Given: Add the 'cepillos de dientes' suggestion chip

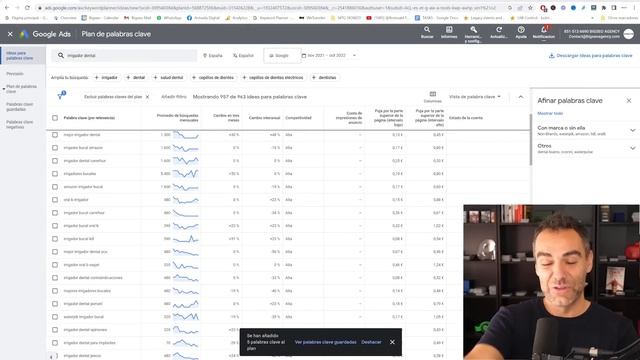Looking at the screenshot, I should click(213, 78).
